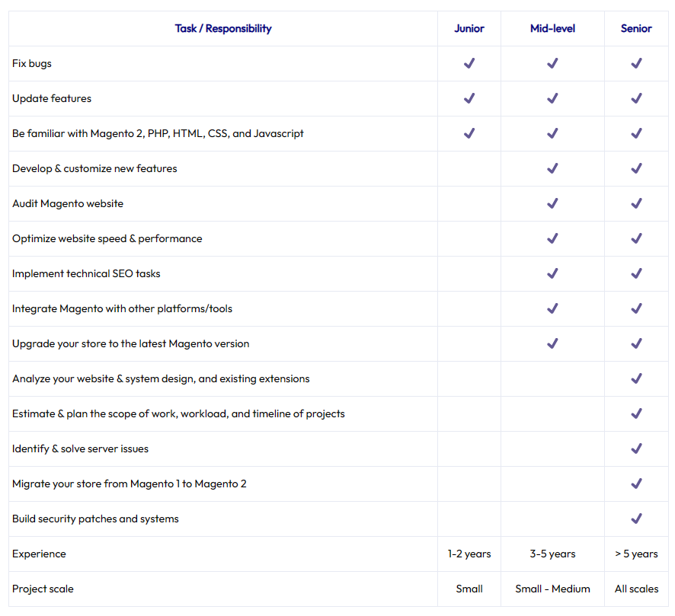Select Senior checkmark for Build security patches row
The height and width of the screenshot is (616, 675).
tap(636, 519)
